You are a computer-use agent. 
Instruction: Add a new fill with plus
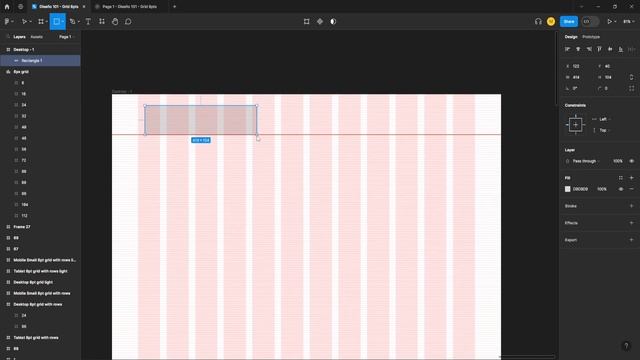(x=631, y=178)
